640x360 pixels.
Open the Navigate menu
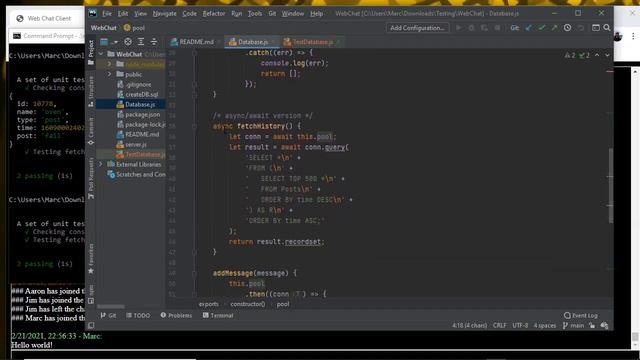pyautogui.click(x=164, y=13)
